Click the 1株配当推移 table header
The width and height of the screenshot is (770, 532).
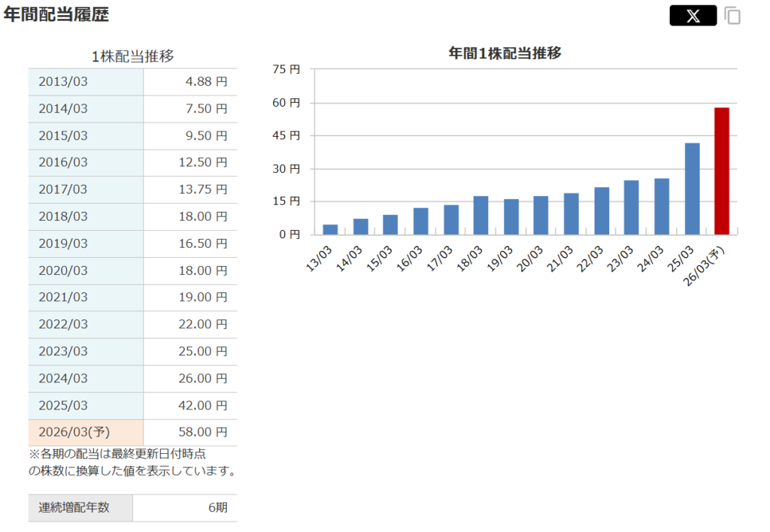click(133, 56)
